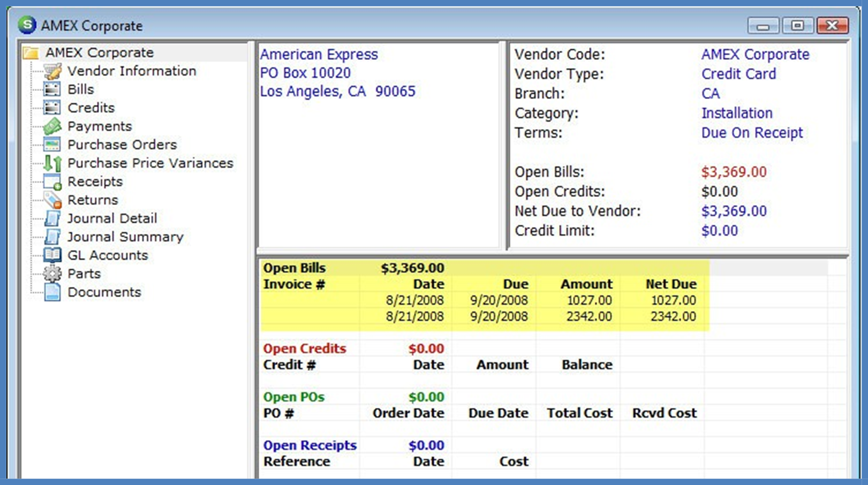The height and width of the screenshot is (485, 868).
Task: Open Purchase Orders from the tree
Action: point(122,145)
